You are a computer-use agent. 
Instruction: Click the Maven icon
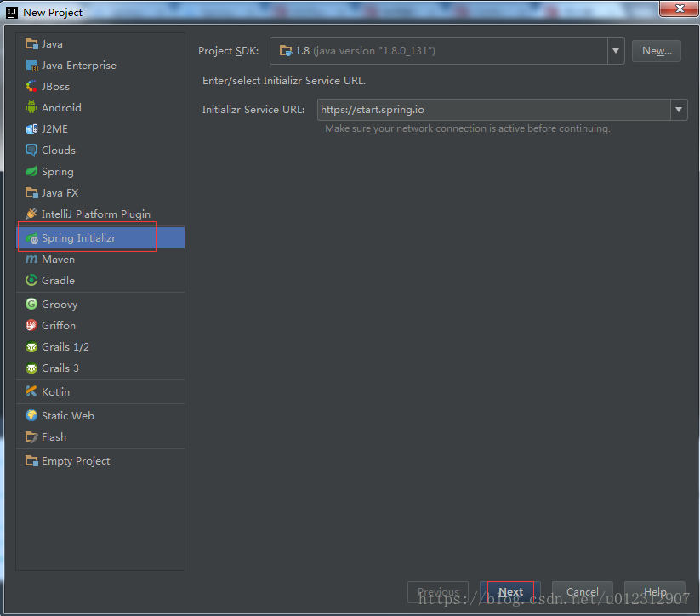click(31, 260)
